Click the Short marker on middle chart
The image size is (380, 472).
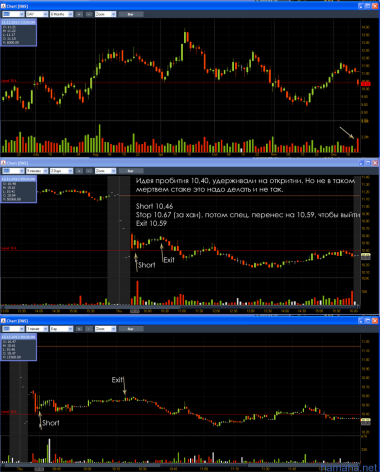tap(147, 265)
